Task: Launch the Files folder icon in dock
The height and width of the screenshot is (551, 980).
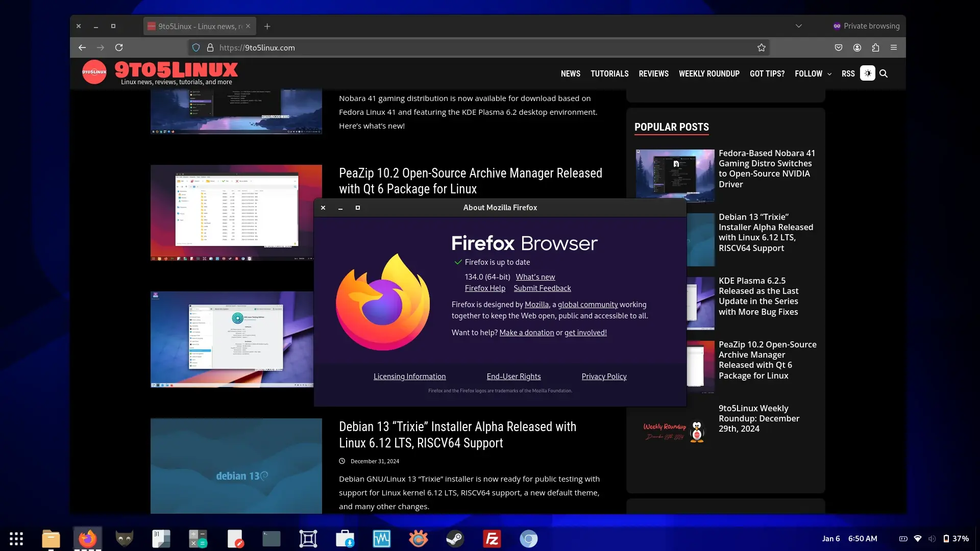Action: coord(51,539)
